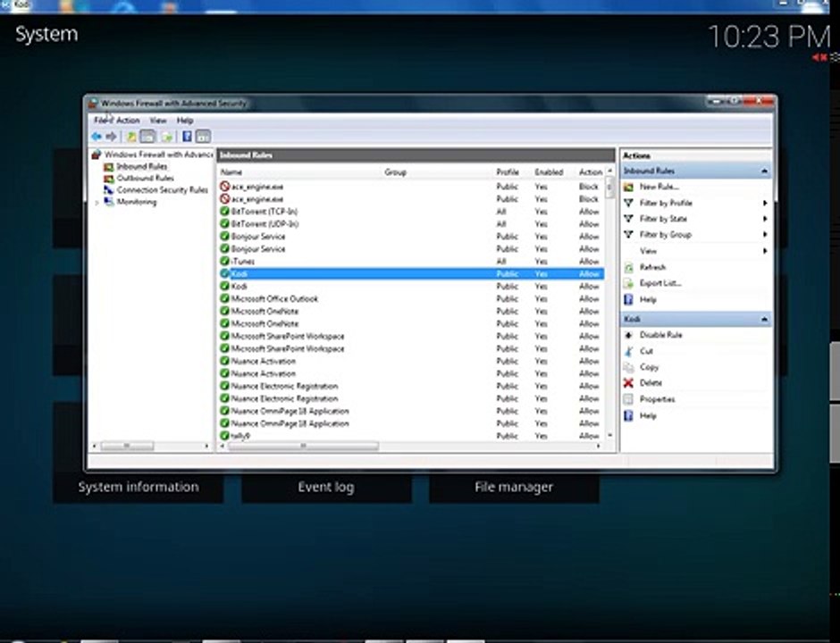Image resolution: width=840 pixels, height=643 pixels.
Task: Open the Help menu in the menu bar
Action: (x=185, y=121)
